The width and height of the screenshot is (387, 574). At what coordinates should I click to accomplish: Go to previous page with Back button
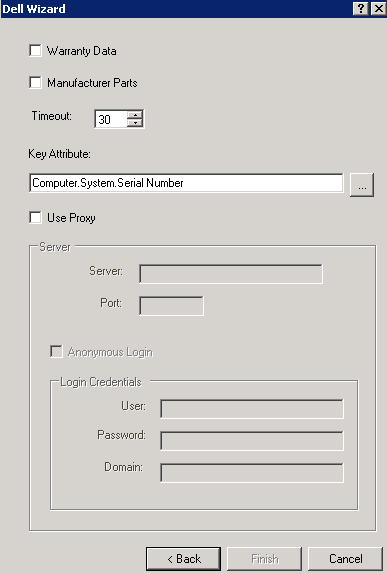tap(183, 559)
